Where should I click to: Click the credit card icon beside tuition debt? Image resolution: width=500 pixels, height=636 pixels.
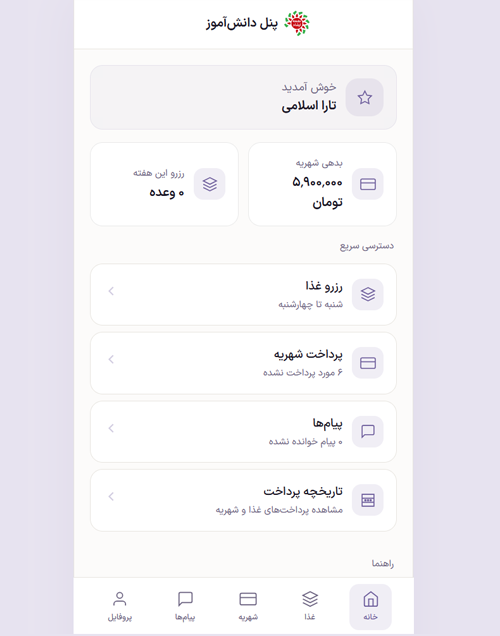pyautogui.click(x=368, y=184)
